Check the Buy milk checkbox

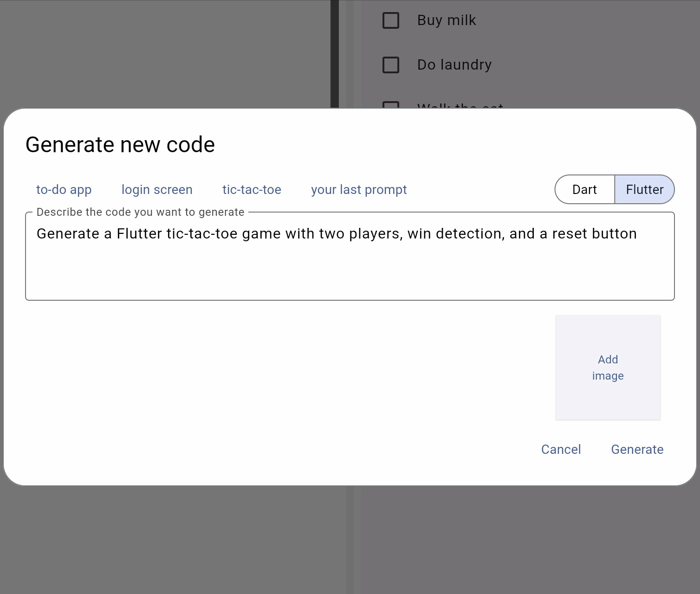[391, 20]
